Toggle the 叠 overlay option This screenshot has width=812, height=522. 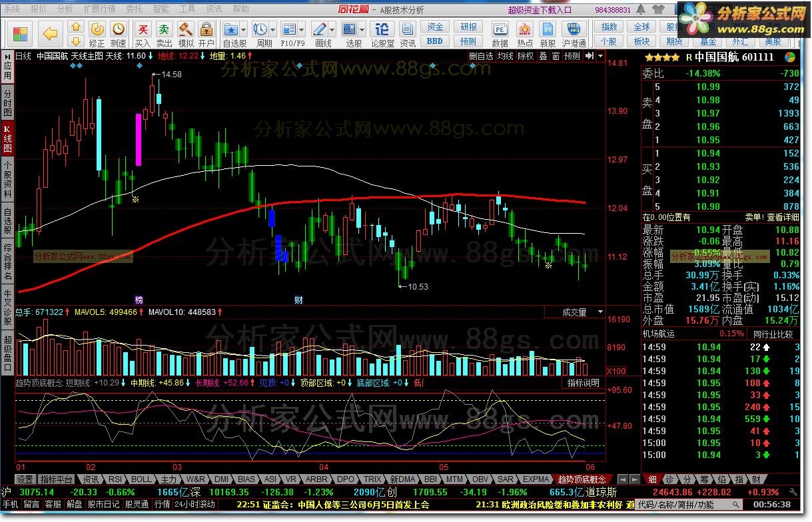click(x=543, y=57)
